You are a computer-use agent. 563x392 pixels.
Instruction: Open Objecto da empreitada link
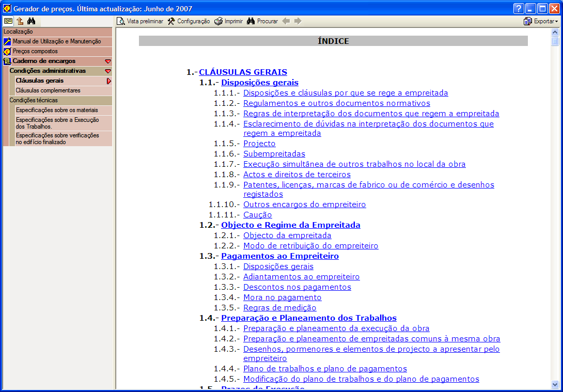click(x=287, y=236)
